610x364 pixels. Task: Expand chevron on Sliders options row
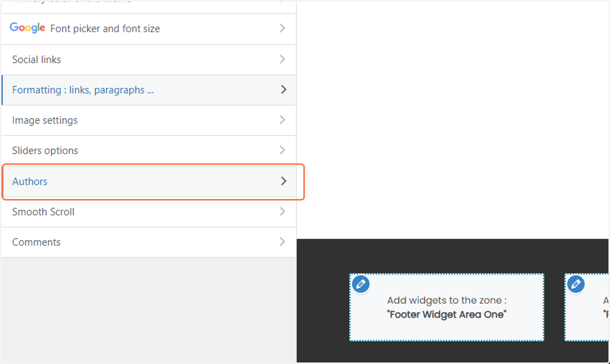283,150
